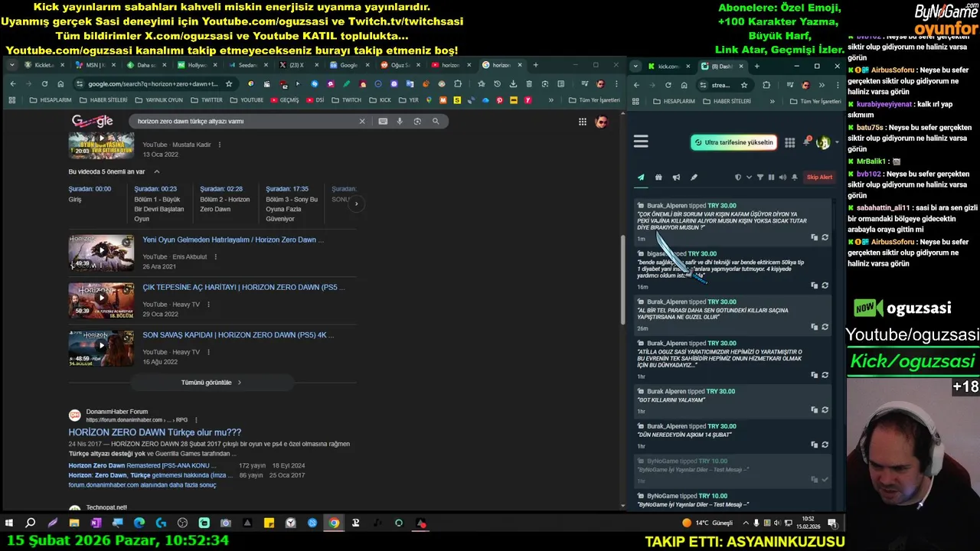Open "HORİZON ZERO DAWN Türkçe olur mu???" result
Viewport: 980px width, 551px height.
tap(155, 432)
